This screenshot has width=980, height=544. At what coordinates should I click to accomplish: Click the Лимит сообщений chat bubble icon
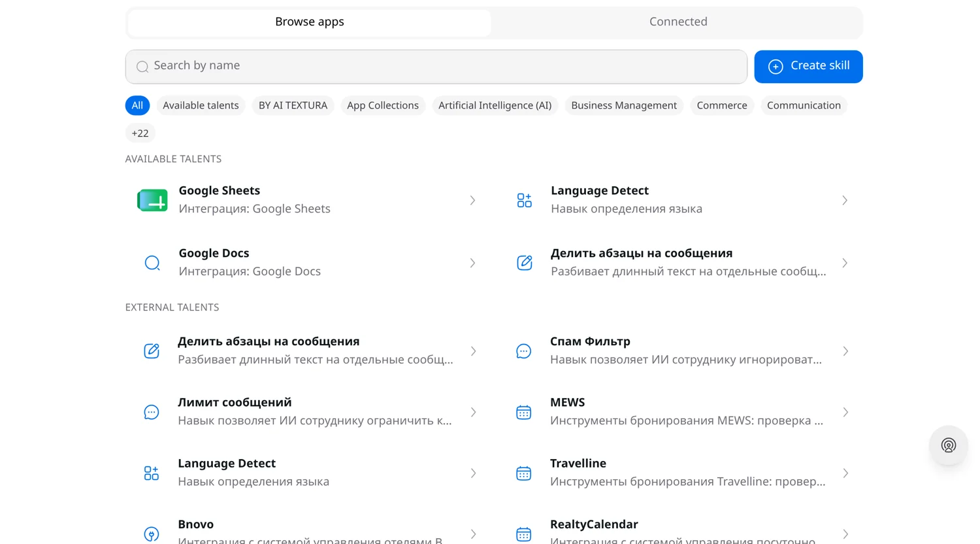point(152,412)
